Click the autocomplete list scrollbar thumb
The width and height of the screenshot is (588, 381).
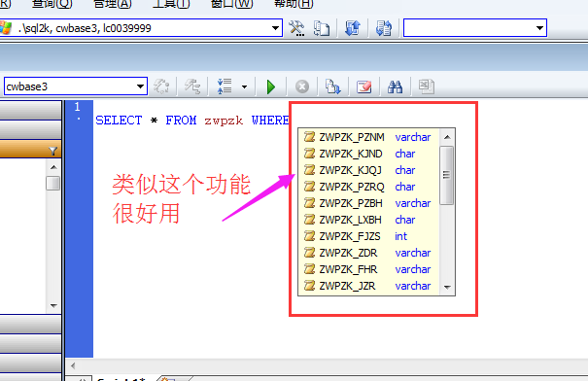(446, 175)
